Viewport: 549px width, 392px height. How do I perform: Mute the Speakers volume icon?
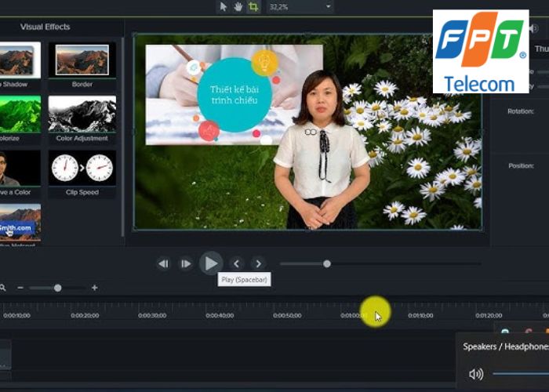(x=475, y=374)
